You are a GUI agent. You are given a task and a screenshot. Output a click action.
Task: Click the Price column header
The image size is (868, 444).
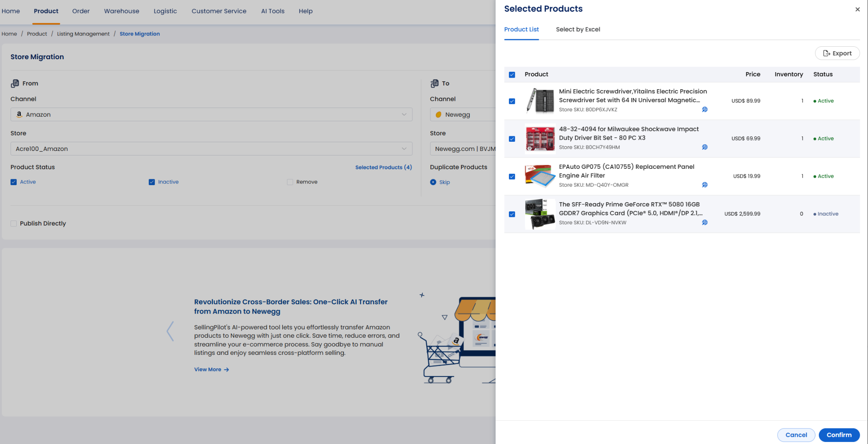[753, 74]
